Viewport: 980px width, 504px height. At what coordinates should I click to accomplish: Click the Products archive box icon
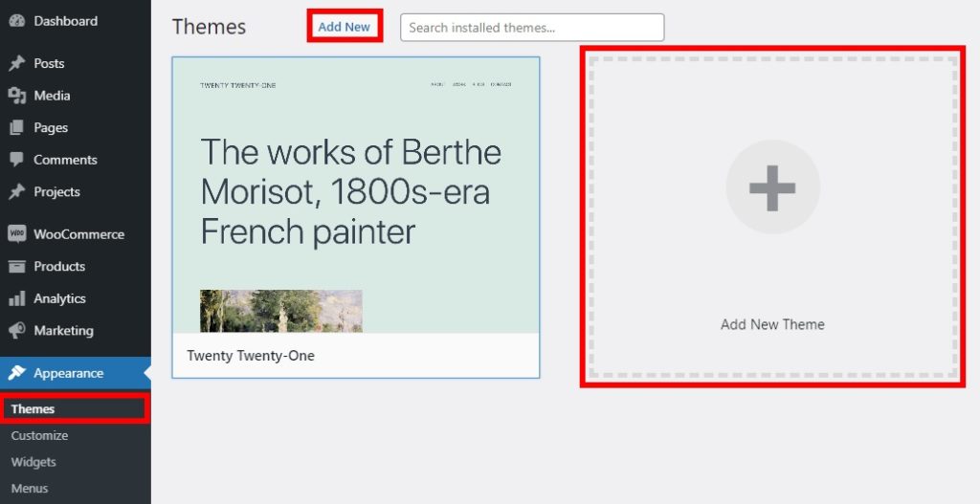pos(17,266)
